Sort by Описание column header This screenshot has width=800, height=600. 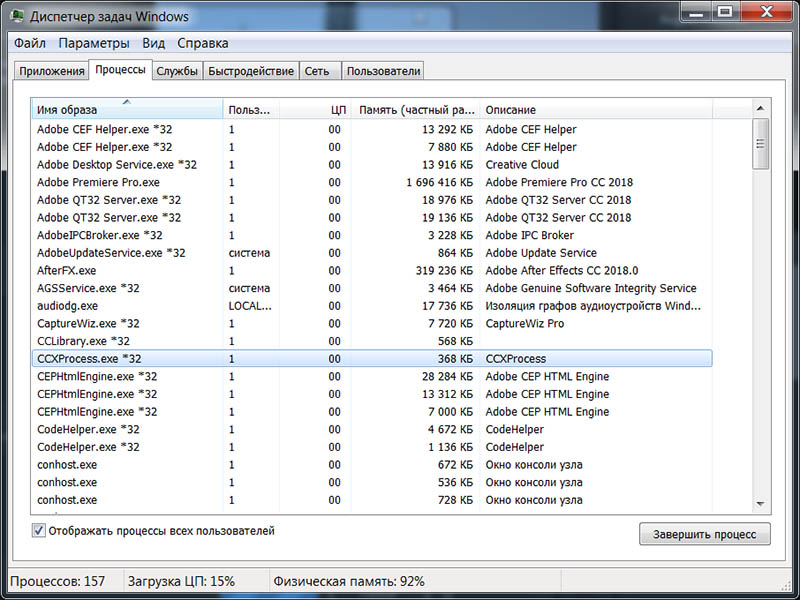(596, 109)
